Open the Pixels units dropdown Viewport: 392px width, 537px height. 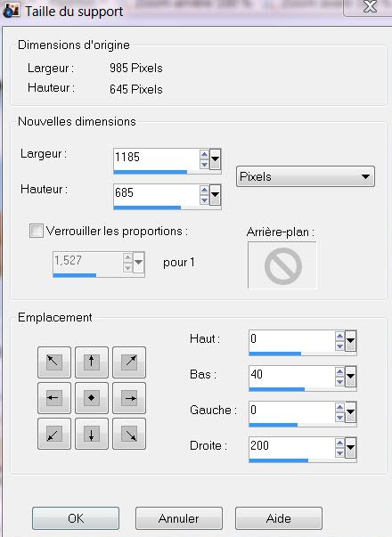click(306, 176)
